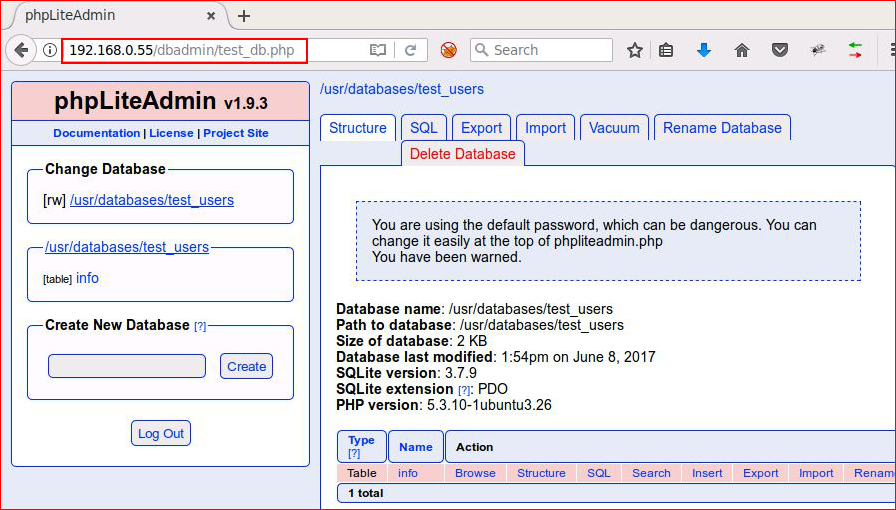Image resolution: width=896 pixels, height=510 pixels.
Task: Sort by Name column header
Action: pos(415,447)
